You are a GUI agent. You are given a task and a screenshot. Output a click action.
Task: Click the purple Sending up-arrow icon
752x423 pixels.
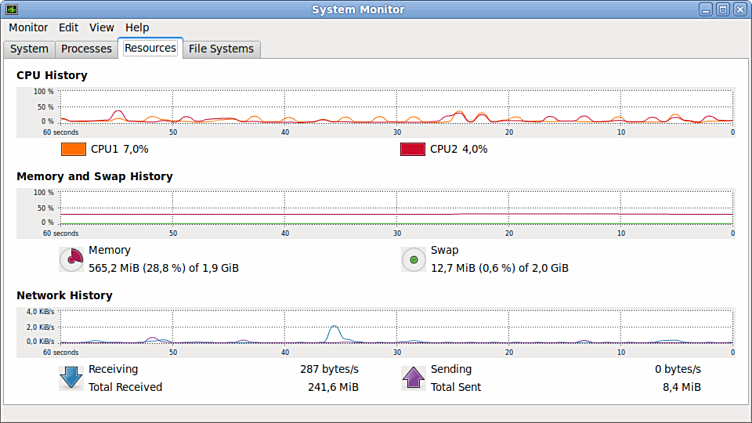pos(413,378)
